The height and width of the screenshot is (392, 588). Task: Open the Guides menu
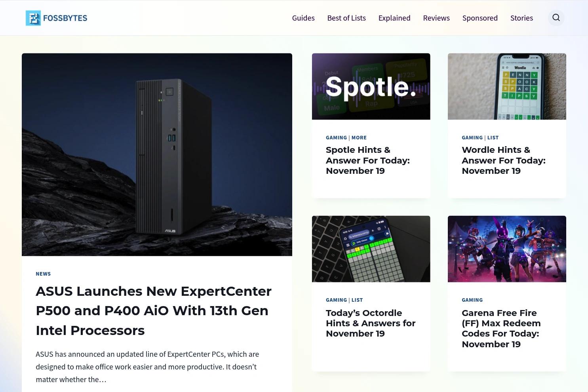(x=303, y=18)
